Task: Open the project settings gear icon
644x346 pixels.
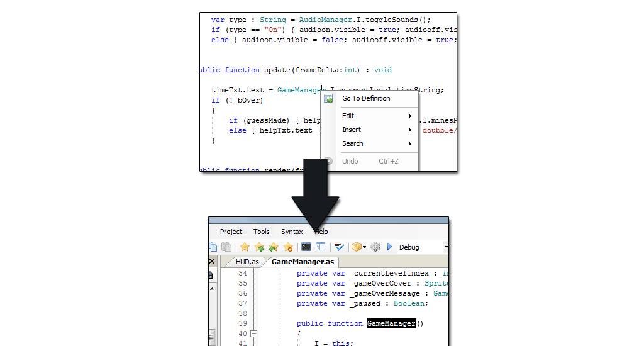Action: click(x=375, y=247)
